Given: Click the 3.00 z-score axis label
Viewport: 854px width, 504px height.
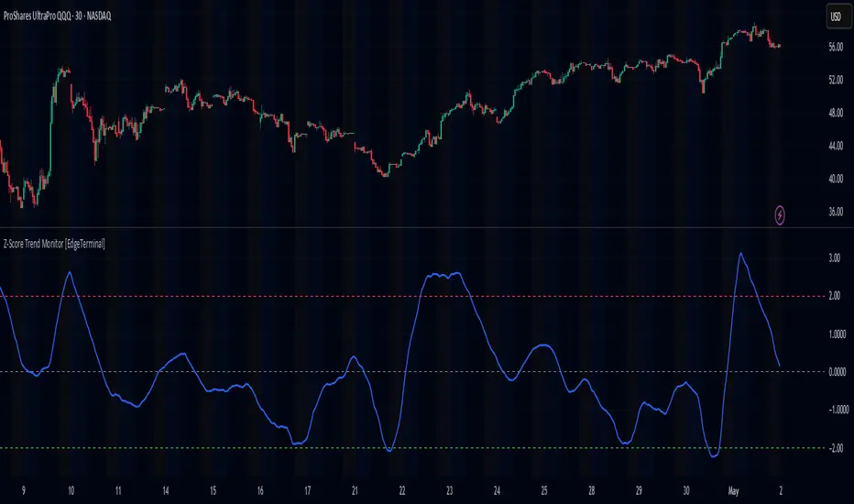Looking at the screenshot, I should click(835, 258).
